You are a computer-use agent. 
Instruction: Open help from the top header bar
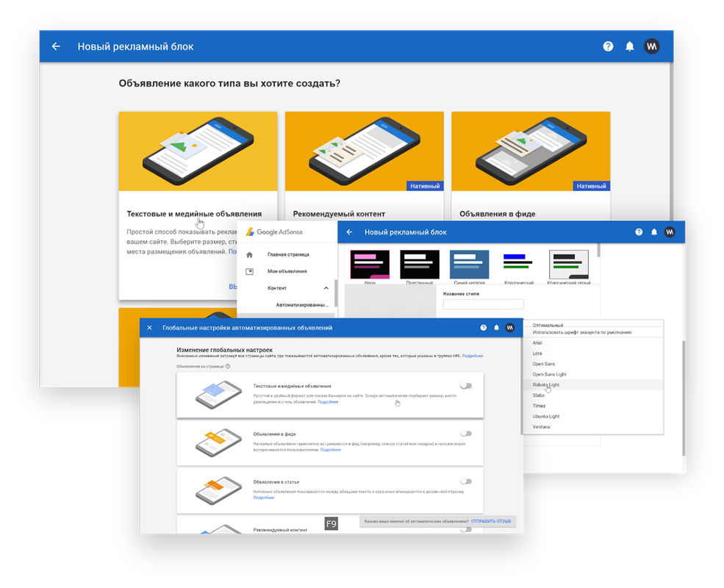608,46
